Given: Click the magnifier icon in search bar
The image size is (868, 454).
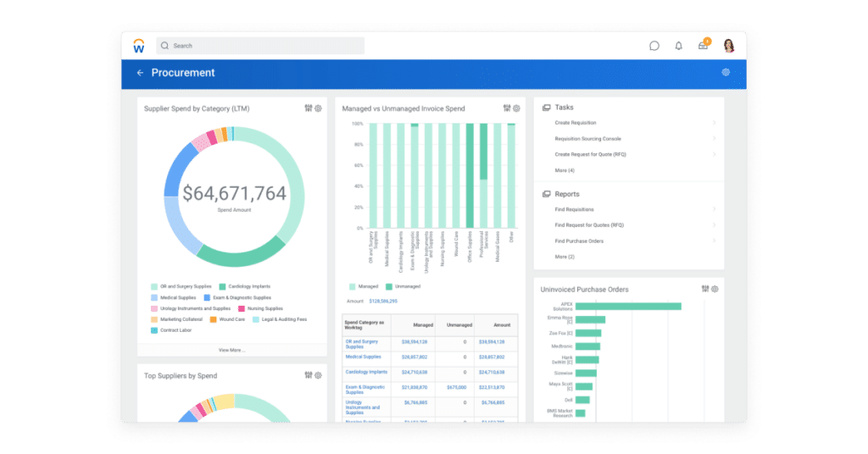Looking at the screenshot, I should pyautogui.click(x=165, y=46).
